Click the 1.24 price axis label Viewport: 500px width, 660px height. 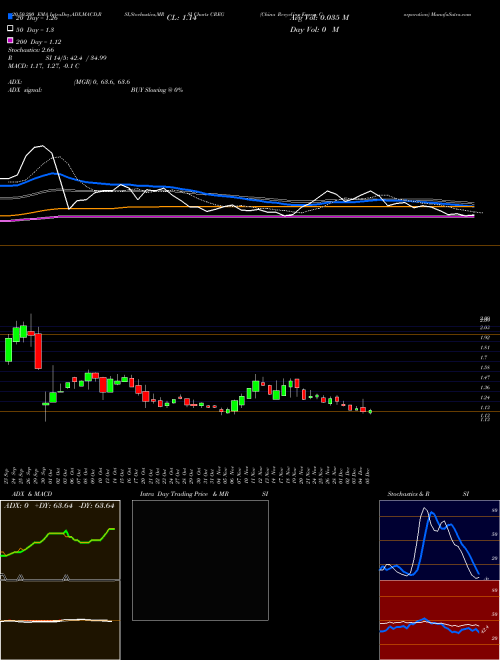(485, 397)
